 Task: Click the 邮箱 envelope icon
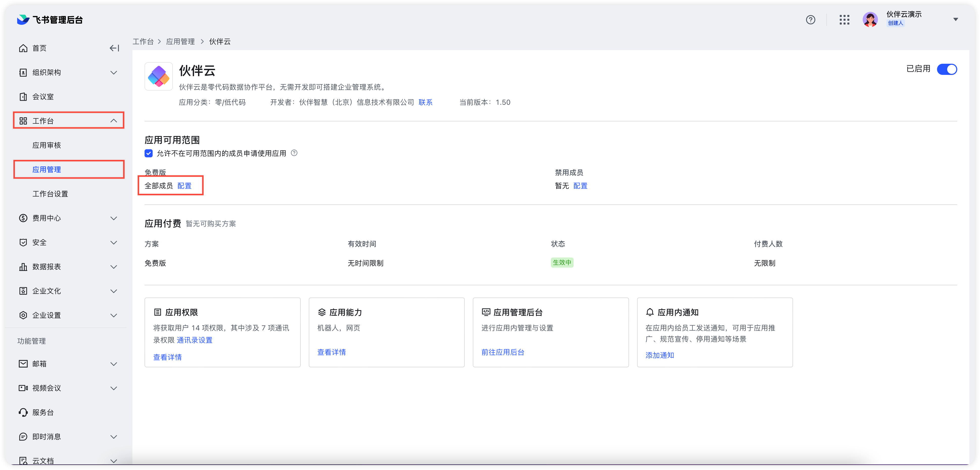(x=23, y=364)
